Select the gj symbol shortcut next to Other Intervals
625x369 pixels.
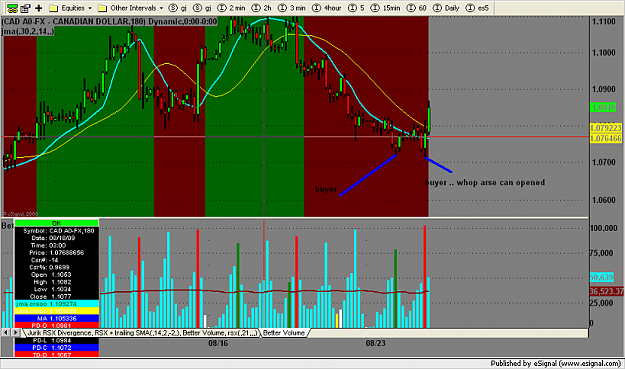pyautogui.click(x=178, y=8)
